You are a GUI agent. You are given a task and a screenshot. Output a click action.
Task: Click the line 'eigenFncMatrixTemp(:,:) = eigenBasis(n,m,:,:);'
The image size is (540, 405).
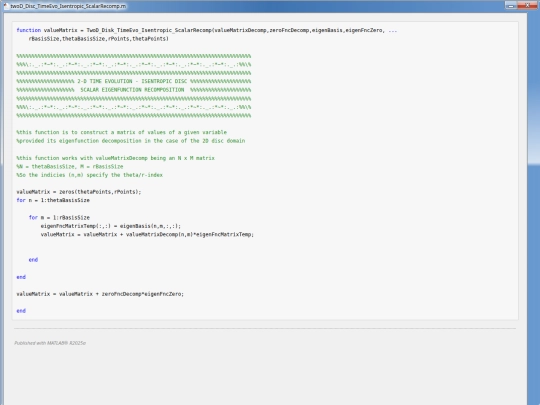point(111,226)
